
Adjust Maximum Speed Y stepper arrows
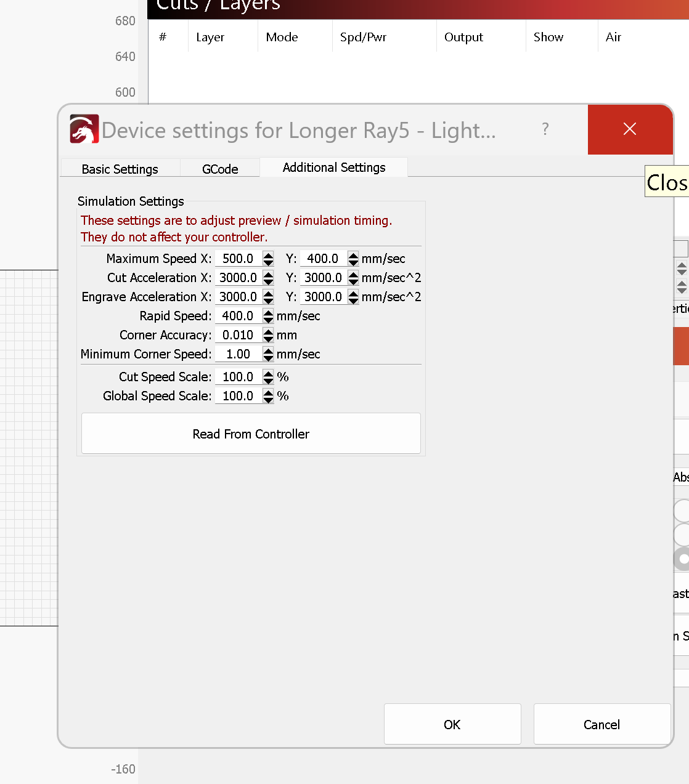coord(353,259)
